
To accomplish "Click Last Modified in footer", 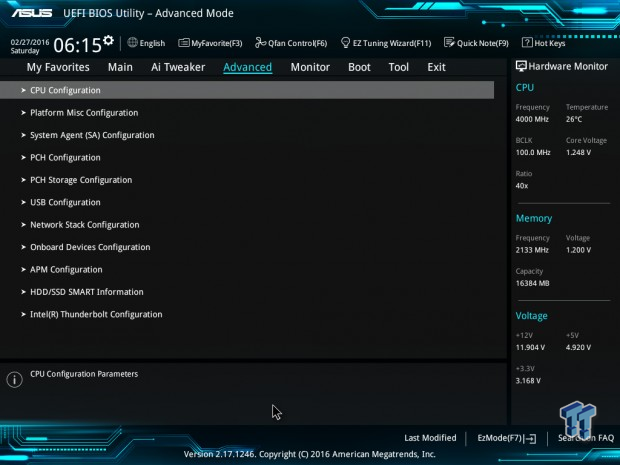I will (430, 438).
